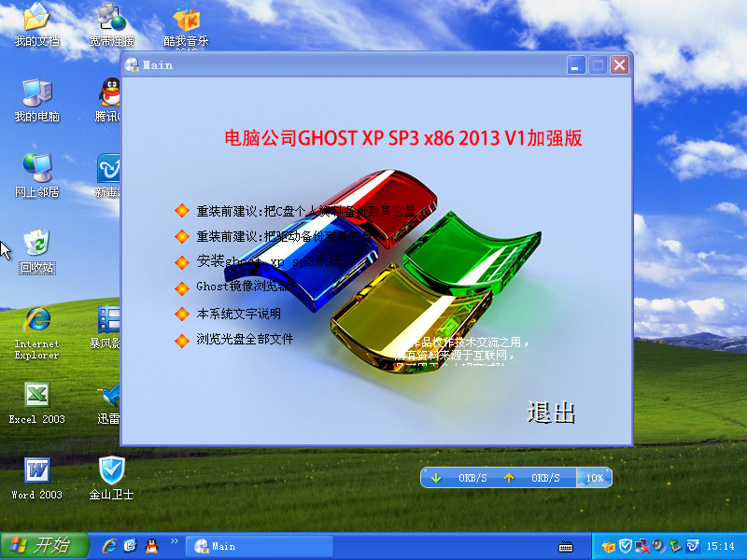Launch Excel 2003 desktop shortcut
747x560 pixels.
coord(36,403)
